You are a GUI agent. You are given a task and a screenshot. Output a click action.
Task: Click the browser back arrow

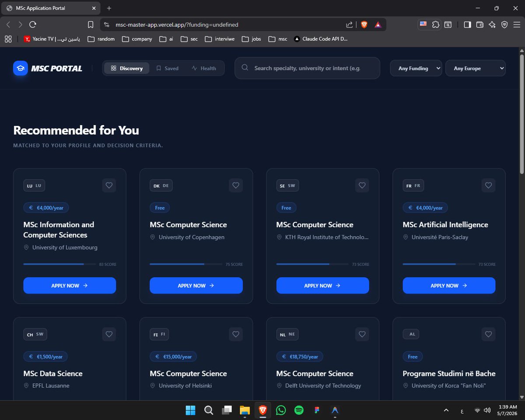[8, 24]
